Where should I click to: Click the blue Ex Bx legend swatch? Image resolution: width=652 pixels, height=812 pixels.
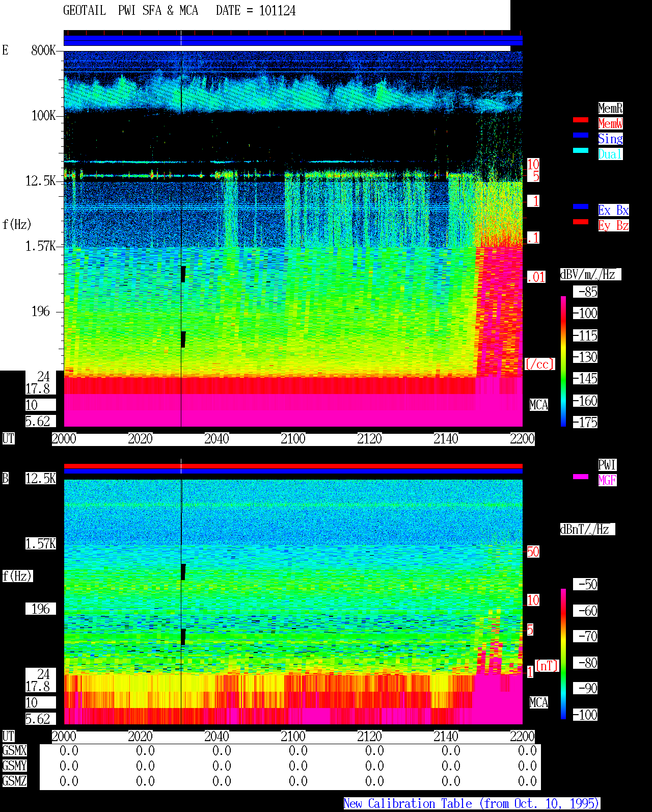581,206
